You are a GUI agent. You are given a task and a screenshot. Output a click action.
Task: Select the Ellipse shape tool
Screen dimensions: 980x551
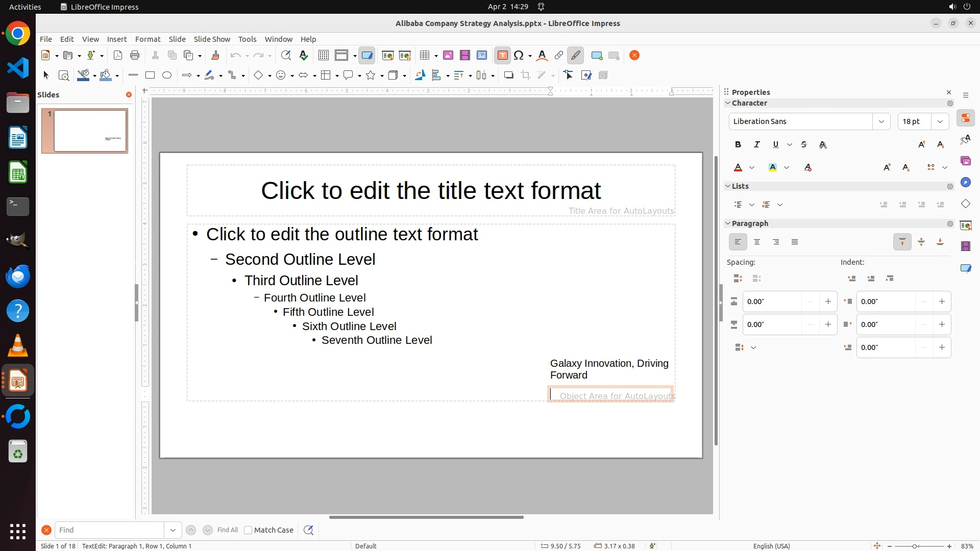click(166, 75)
